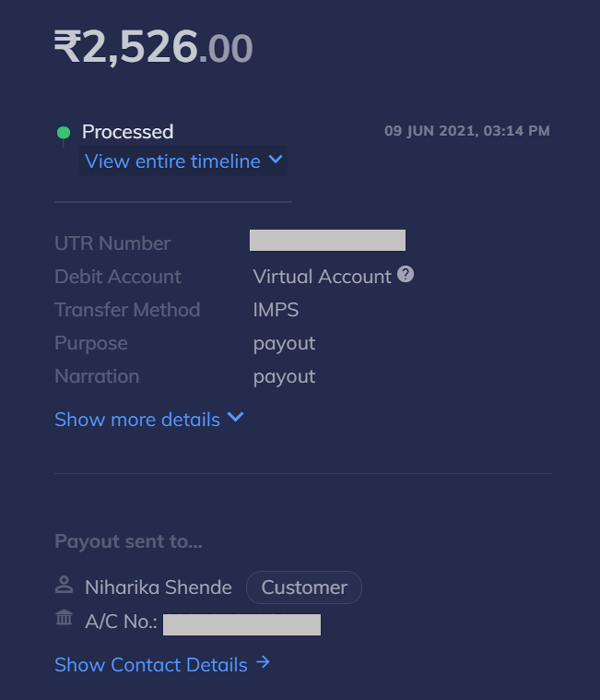Click the ₹2,526.00 payout amount
This screenshot has width=600, height=700.
[x=153, y=47]
